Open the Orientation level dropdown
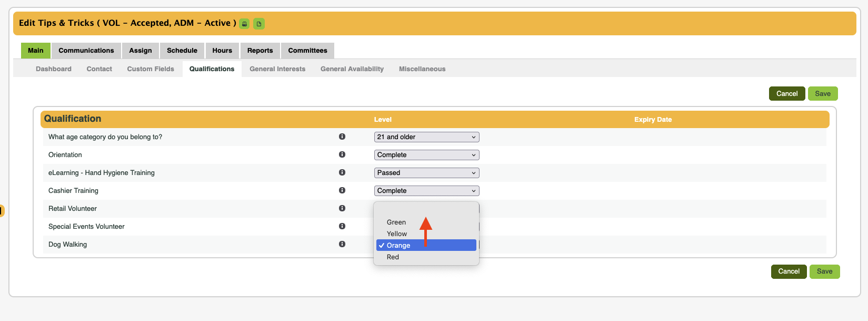This screenshot has width=868, height=321. click(426, 155)
